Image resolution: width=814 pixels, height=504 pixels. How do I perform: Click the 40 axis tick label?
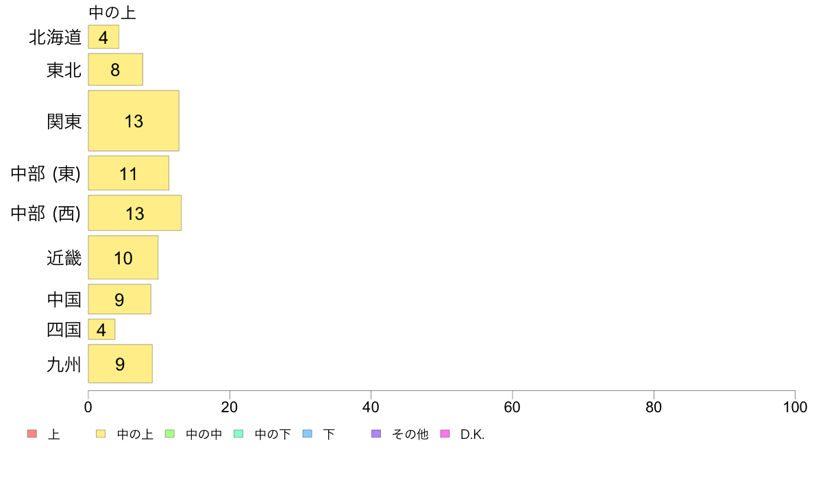371,407
